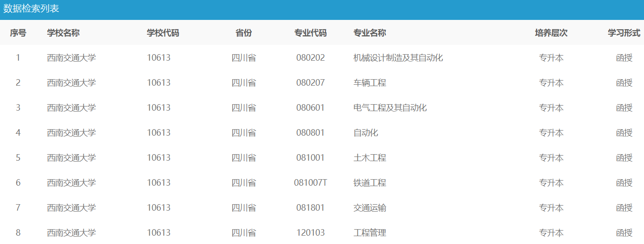Image resolution: width=644 pixels, height=244 pixels.
Task: Click serial number 7 cell
Action: [18, 208]
